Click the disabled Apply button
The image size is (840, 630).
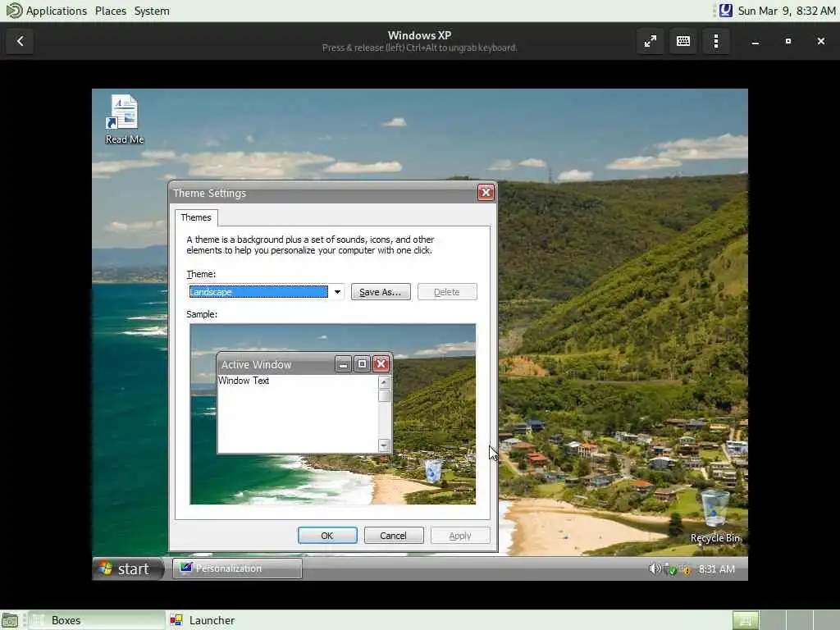coord(460,535)
